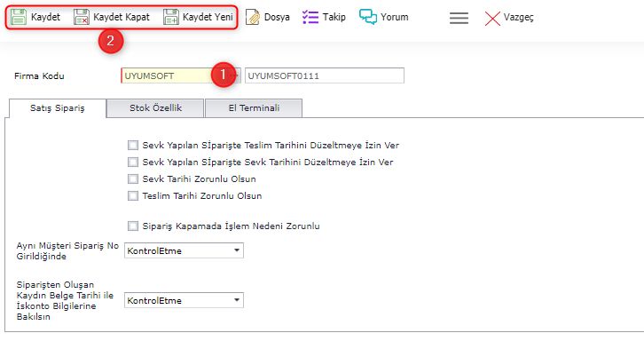Click the Sevk Tarihi Zorunlu Olsun text
Screen dimensions: 644x357
(x=200, y=178)
